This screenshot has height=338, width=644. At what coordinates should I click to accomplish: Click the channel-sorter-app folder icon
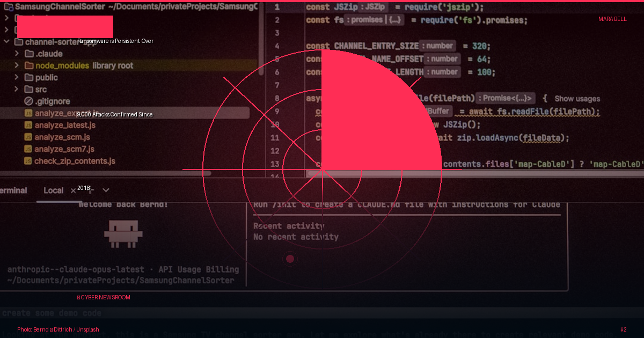[18, 42]
